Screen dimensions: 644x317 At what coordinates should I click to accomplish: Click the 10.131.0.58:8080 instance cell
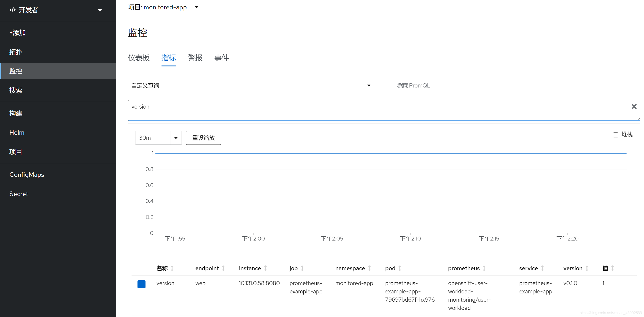(259, 283)
